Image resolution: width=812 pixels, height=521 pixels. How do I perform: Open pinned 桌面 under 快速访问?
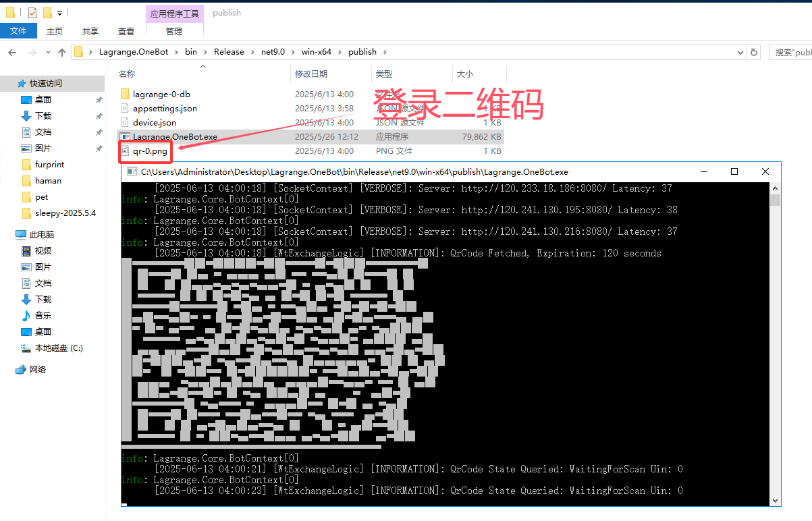[43, 100]
